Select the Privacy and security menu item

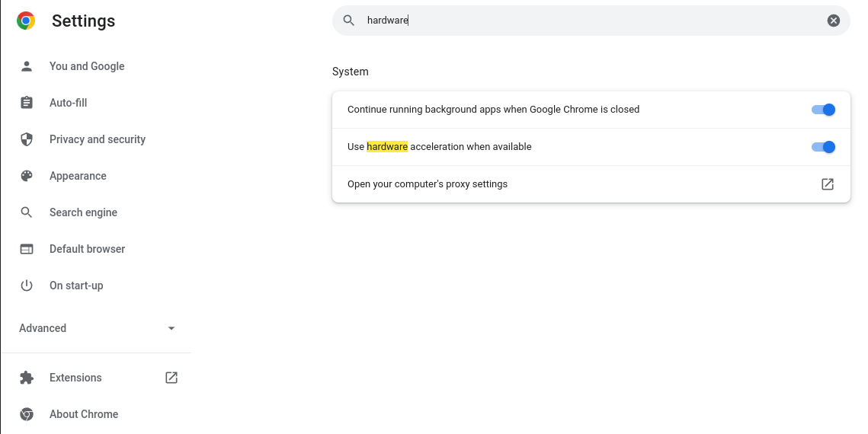pos(96,139)
